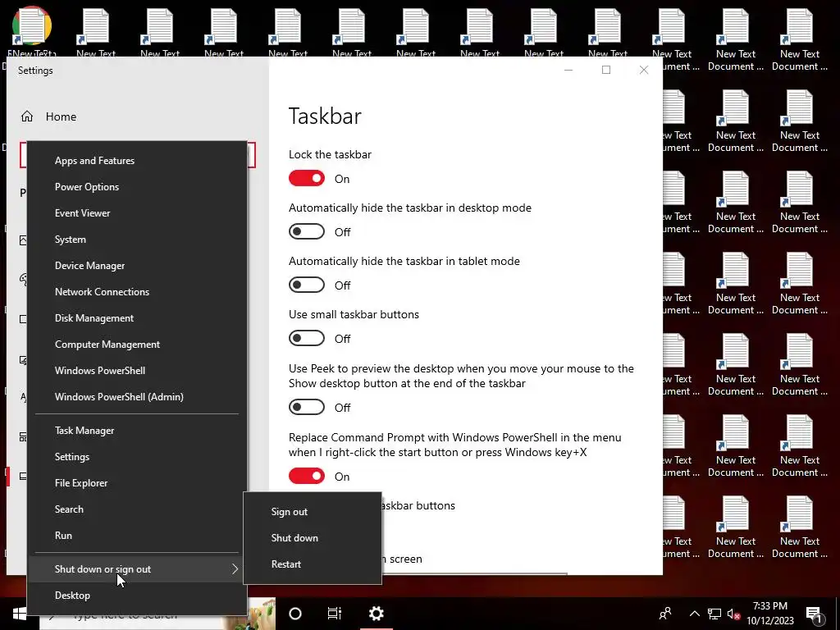Viewport: 840px width, 630px height.
Task: Minimize the Settings window
Action: [x=568, y=70]
